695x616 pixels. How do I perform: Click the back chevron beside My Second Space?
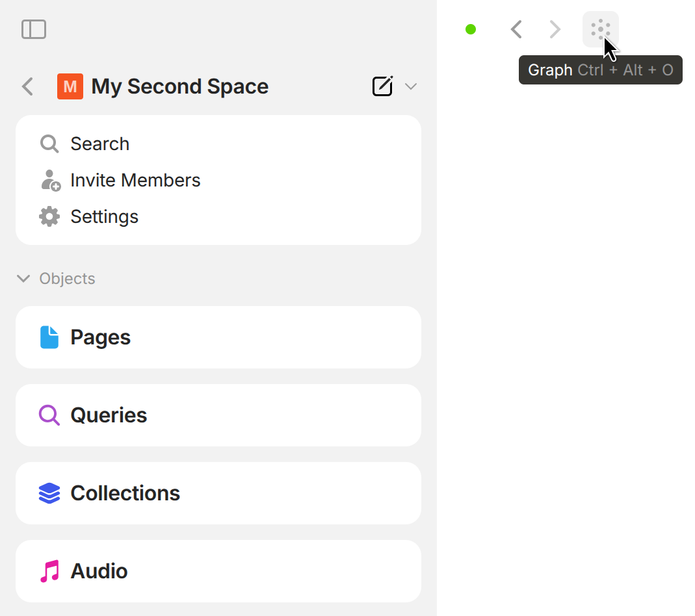[27, 86]
